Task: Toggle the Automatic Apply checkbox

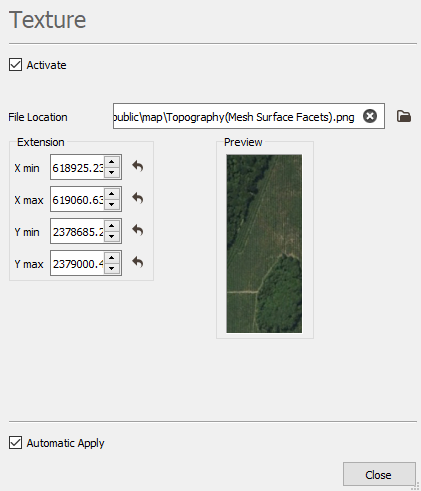Action: (15, 443)
